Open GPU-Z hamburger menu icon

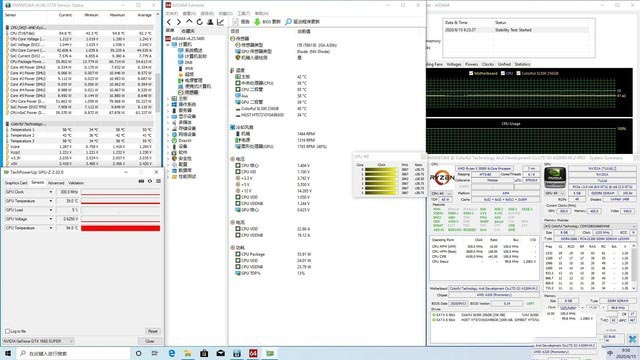point(158,181)
